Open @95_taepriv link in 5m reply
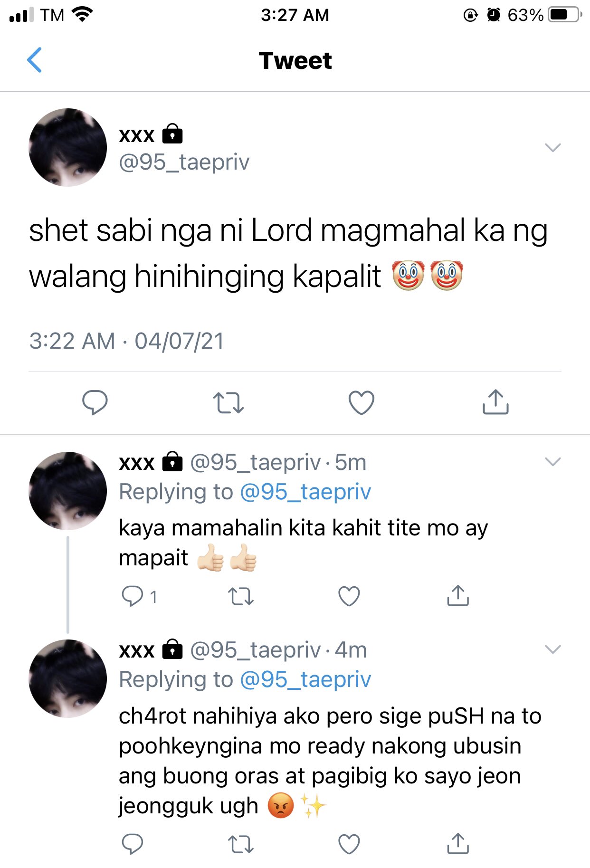 pos(305,492)
